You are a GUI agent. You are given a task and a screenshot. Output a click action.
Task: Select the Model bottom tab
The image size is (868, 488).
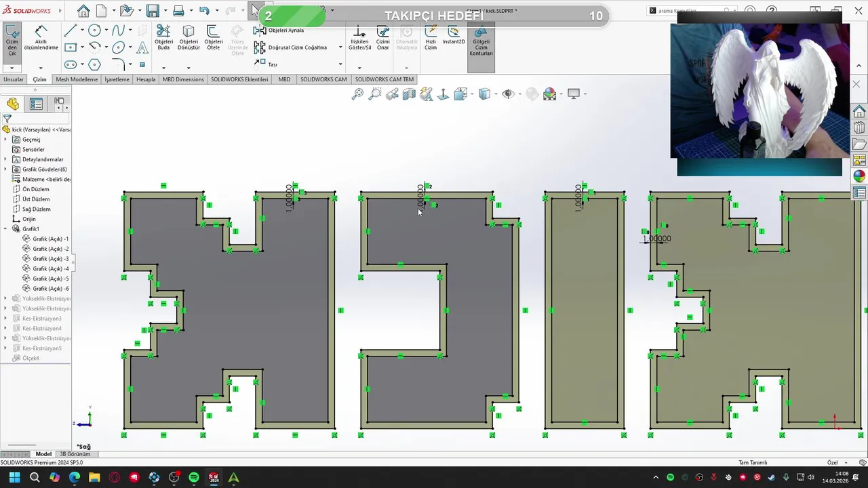click(x=43, y=454)
